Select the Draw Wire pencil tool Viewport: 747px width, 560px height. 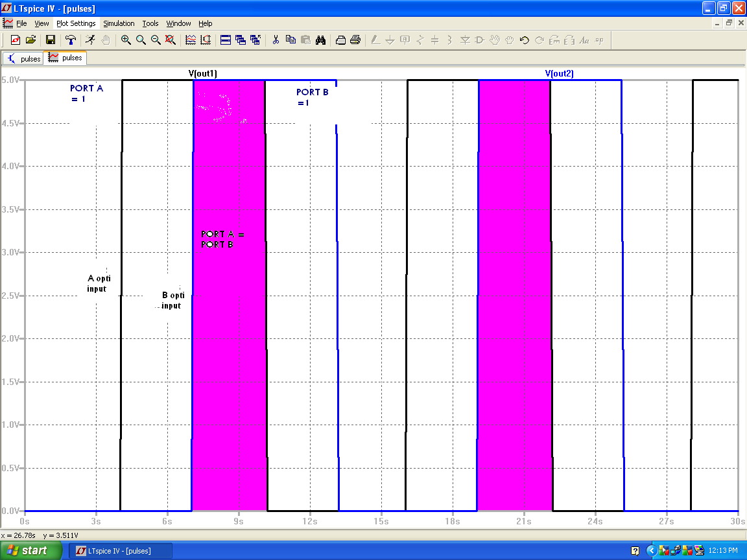point(375,40)
